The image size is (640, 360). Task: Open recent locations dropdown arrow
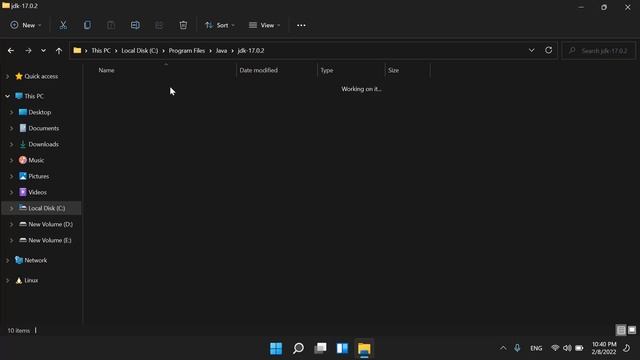43,51
